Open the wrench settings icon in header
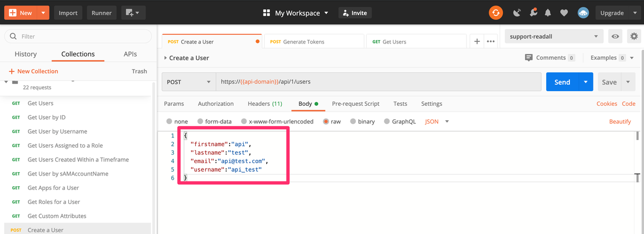The height and width of the screenshot is (234, 644). (x=532, y=13)
